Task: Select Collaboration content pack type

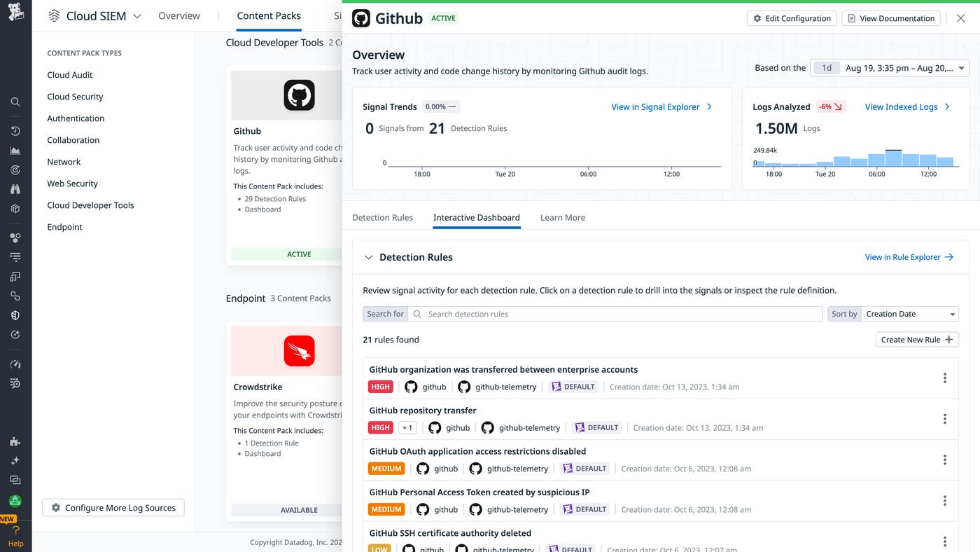Action: click(73, 140)
